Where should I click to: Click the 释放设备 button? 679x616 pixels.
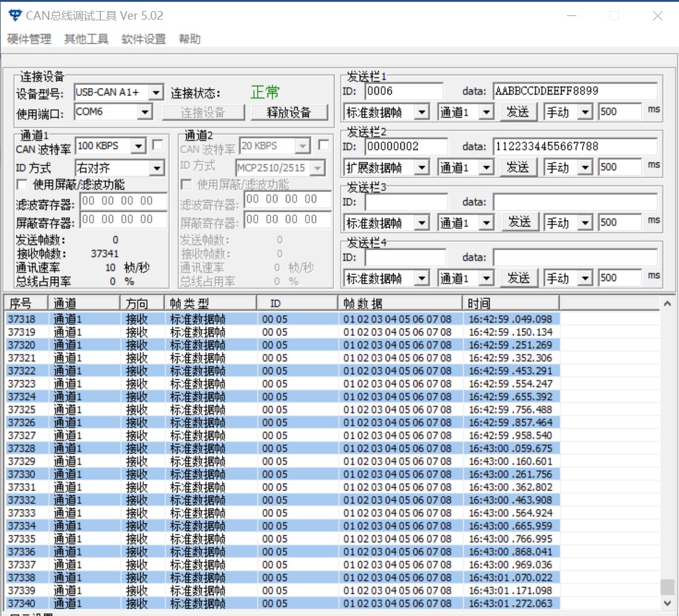click(289, 112)
